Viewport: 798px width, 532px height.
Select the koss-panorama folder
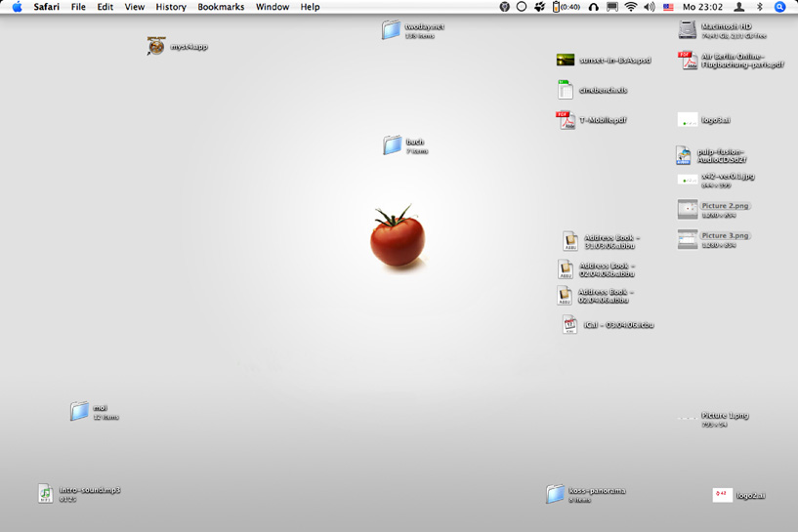[555, 494]
